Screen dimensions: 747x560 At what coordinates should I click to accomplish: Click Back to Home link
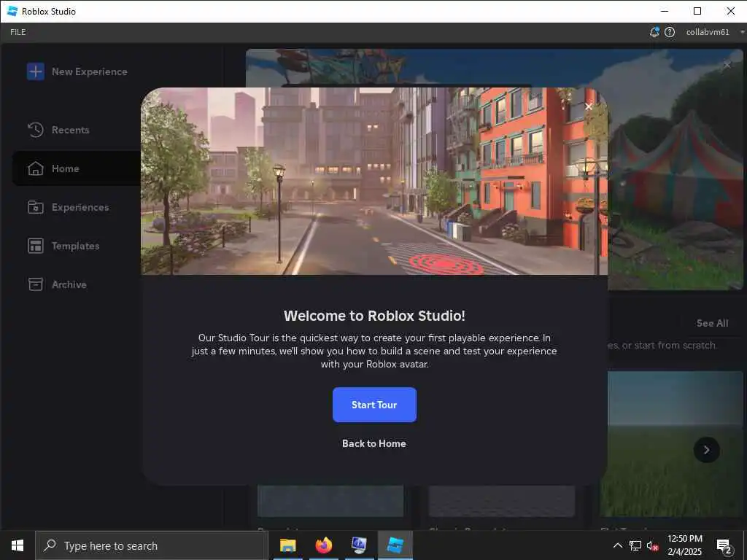[x=374, y=443]
